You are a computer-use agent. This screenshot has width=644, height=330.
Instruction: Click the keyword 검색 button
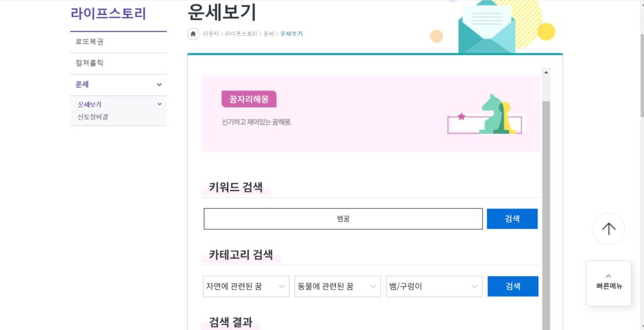click(512, 219)
